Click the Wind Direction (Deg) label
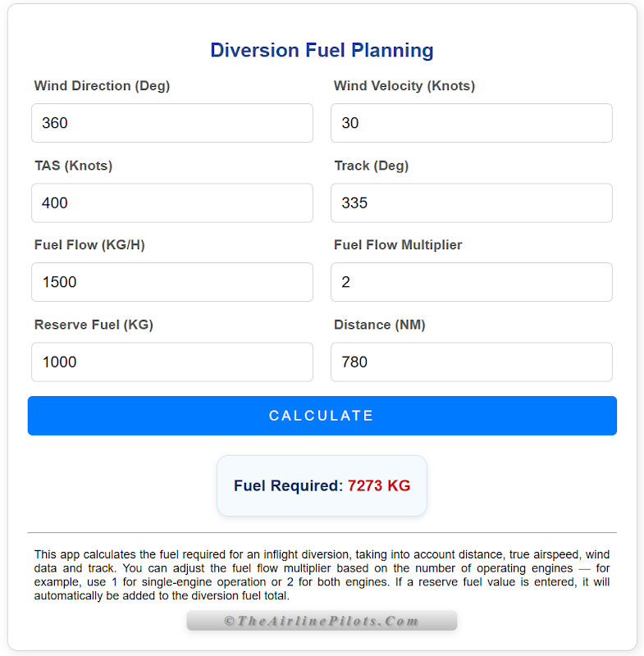 102,86
